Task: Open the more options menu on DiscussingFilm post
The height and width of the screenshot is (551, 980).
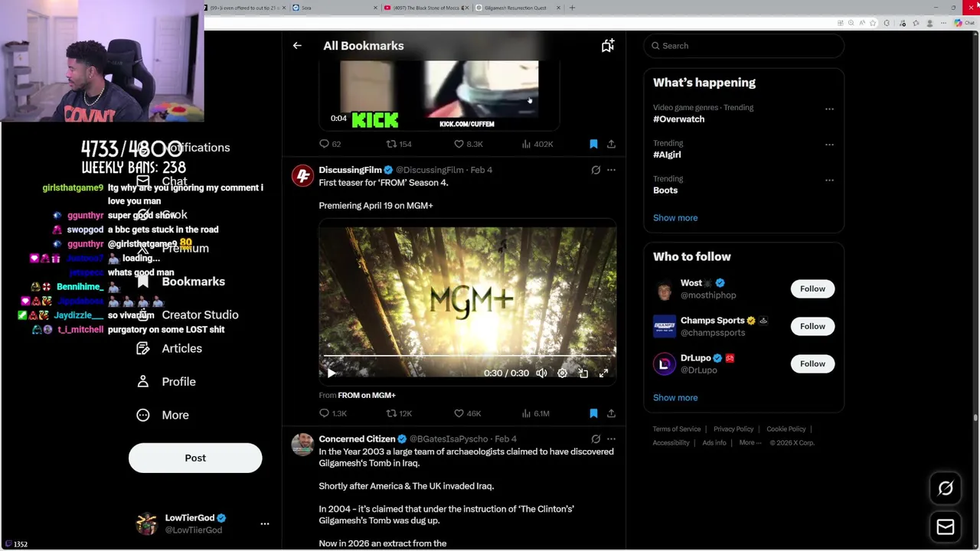Action: click(611, 170)
